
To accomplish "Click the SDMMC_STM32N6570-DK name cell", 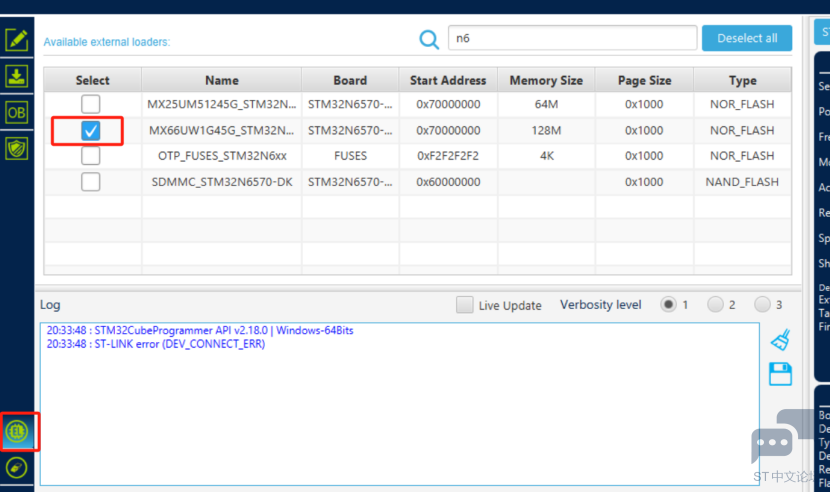I will (x=222, y=182).
